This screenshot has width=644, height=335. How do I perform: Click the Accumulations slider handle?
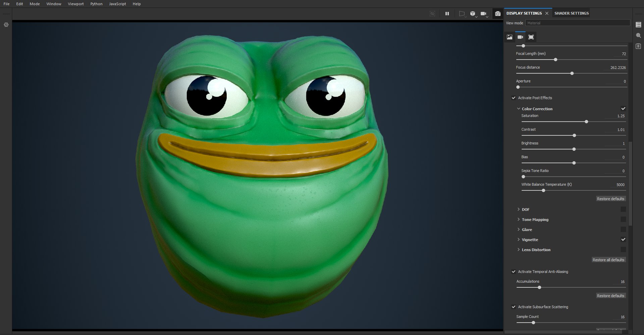point(539,287)
